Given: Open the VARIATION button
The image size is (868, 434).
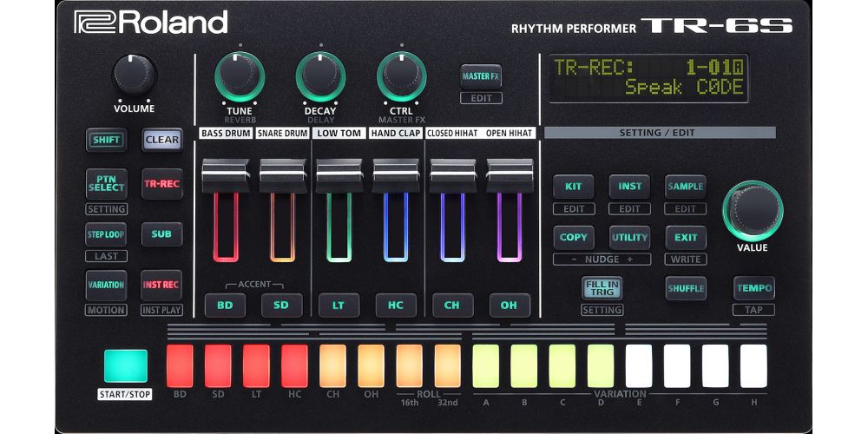Looking at the screenshot, I should click(106, 285).
